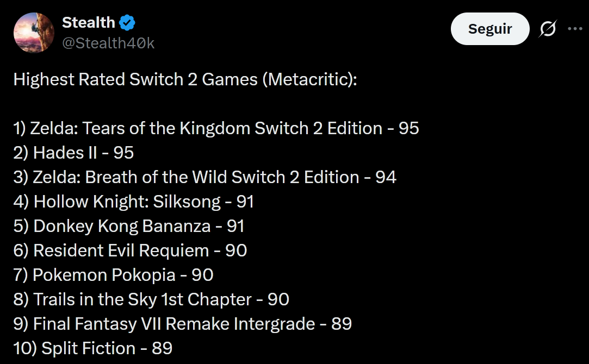Click the line mentioning Hades II

[73, 153]
